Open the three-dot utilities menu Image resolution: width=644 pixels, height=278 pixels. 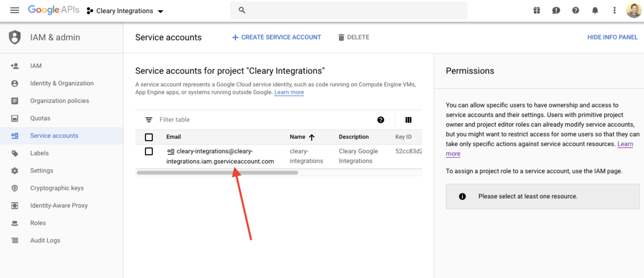pos(614,11)
